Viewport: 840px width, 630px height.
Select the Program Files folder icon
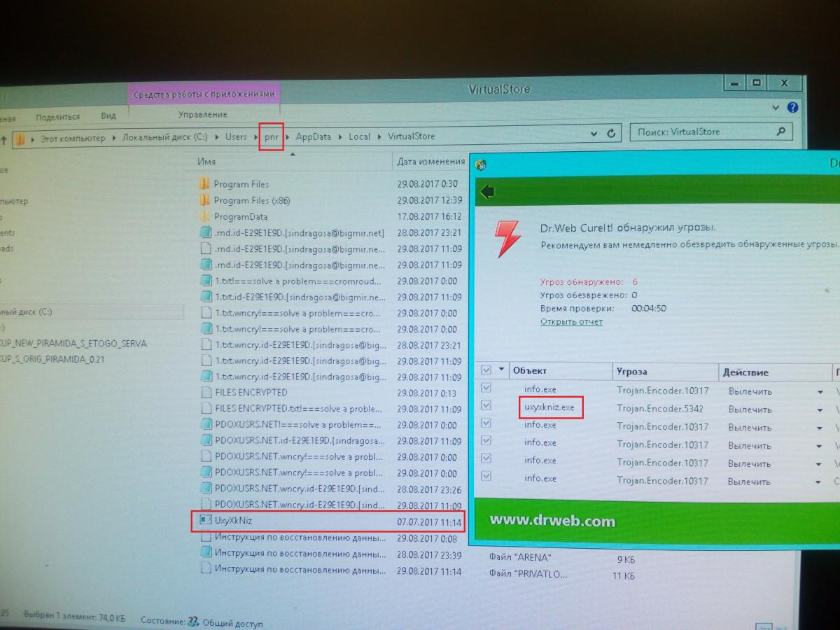coord(204,184)
